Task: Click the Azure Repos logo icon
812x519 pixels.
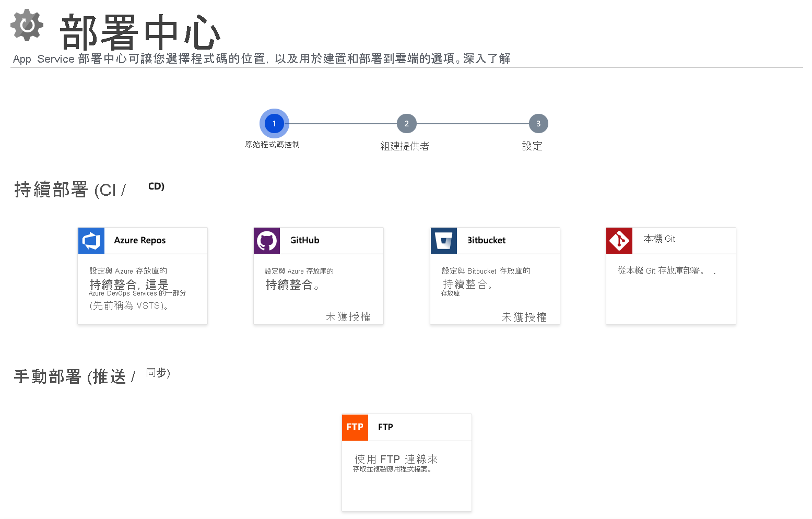Action: [91, 241]
